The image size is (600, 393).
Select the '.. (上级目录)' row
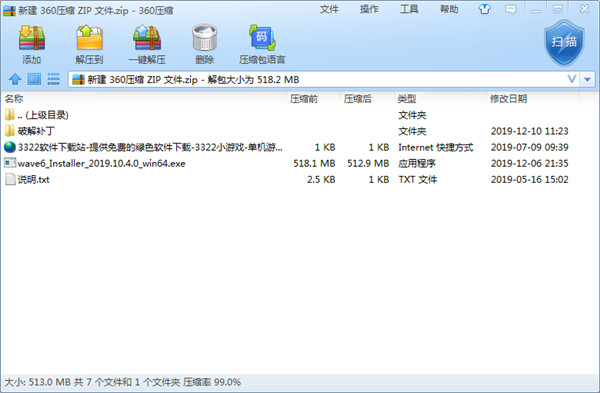[x=291, y=115]
